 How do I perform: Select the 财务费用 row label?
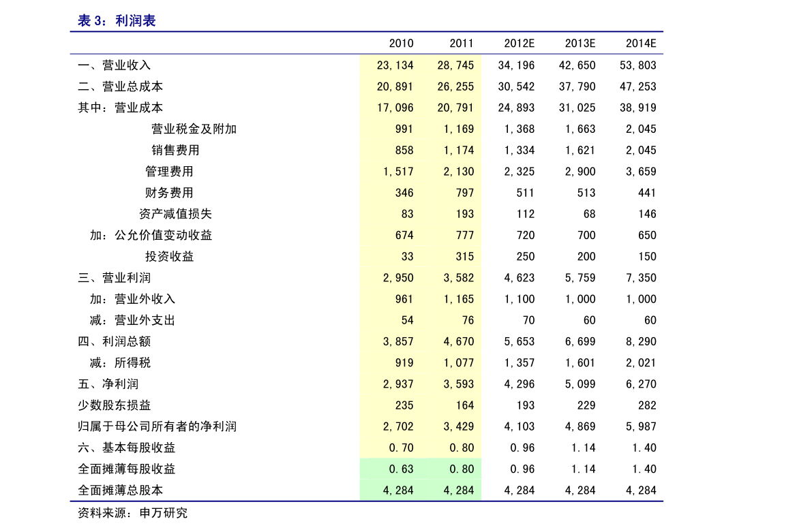point(169,193)
